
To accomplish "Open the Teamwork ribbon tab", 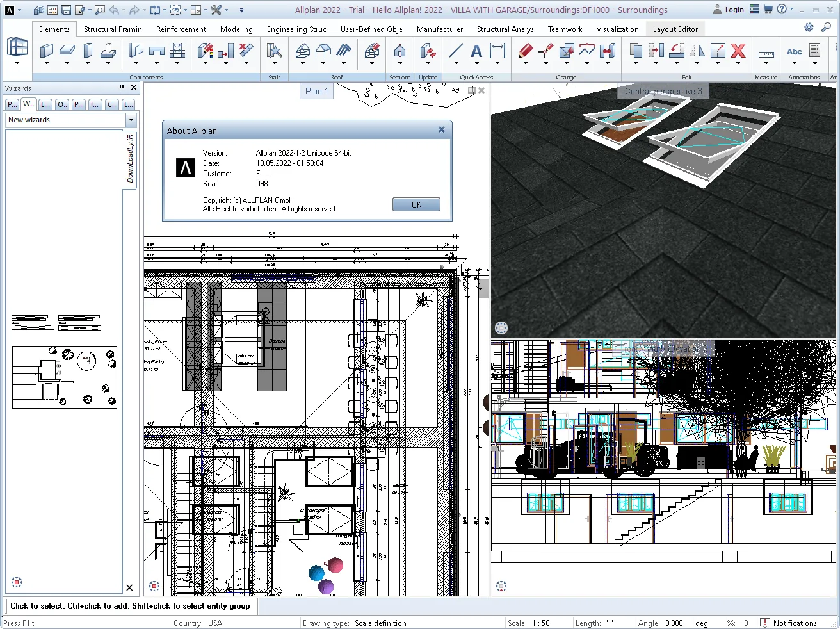I will [565, 29].
